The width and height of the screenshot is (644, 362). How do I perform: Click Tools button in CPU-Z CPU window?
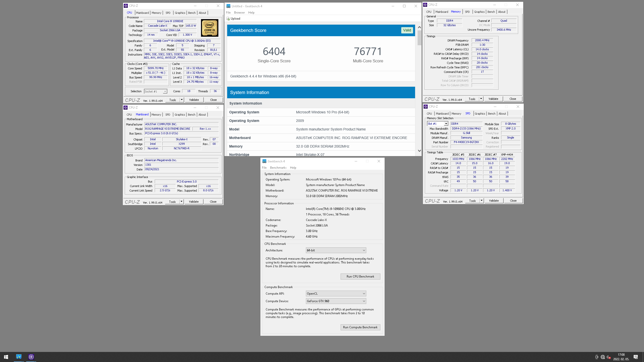(173, 100)
